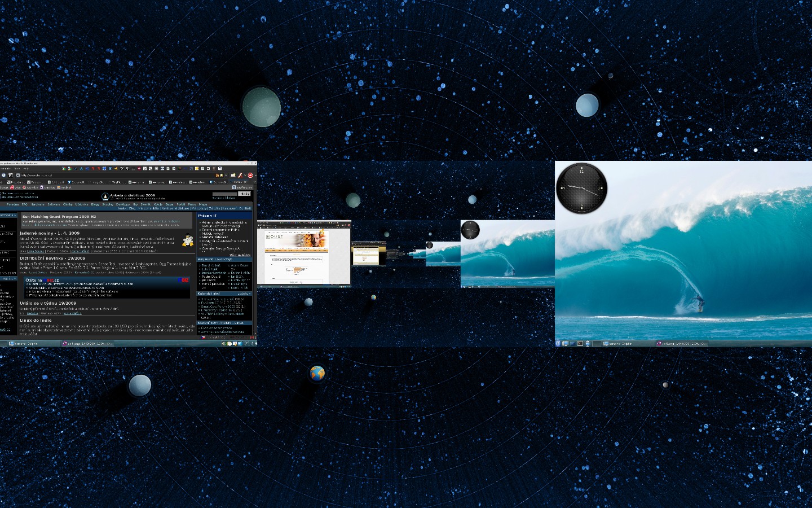Click the show desktop monitor icon beside Kickoff
Screen dimensions: 812x508
tap(565, 343)
